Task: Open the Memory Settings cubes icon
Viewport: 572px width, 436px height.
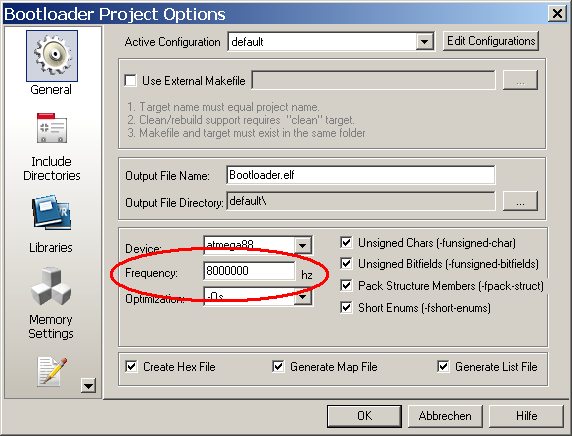Action: [x=51, y=286]
